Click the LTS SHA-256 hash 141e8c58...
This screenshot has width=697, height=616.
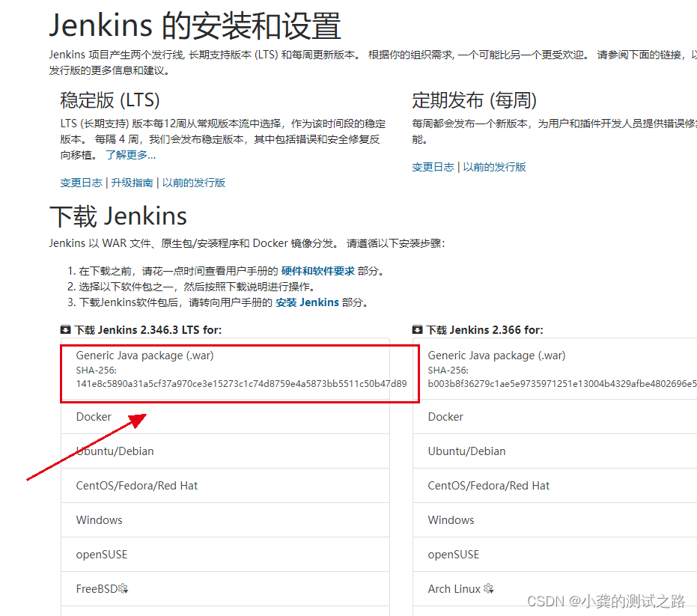[x=241, y=383]
